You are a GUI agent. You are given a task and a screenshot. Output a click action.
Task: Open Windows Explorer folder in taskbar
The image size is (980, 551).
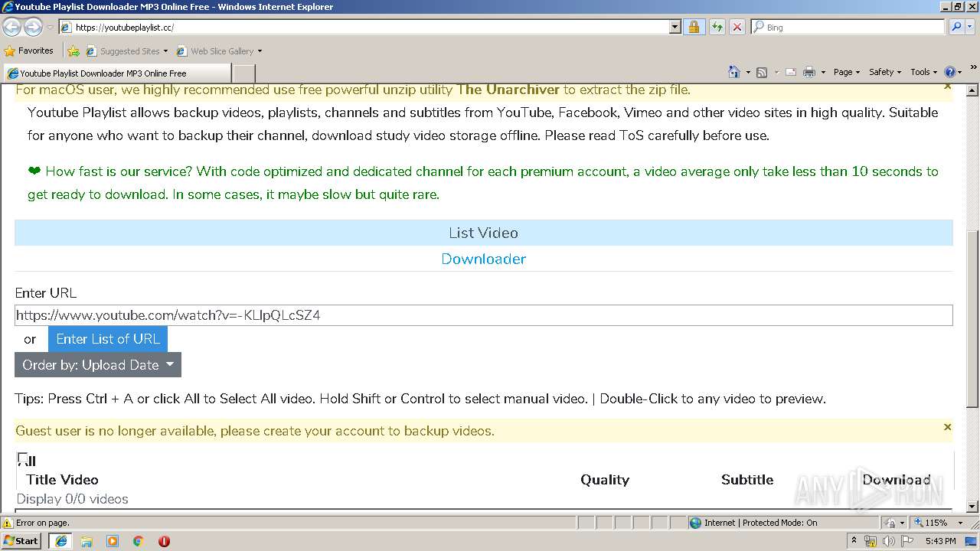(87, 541)
